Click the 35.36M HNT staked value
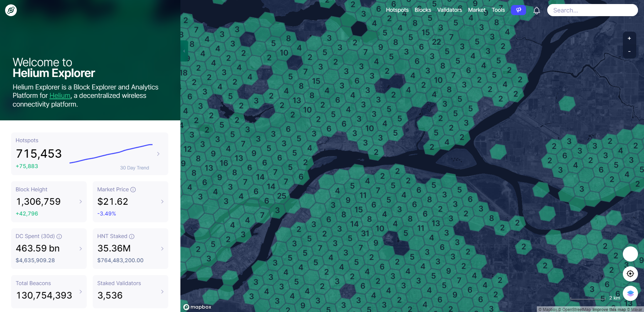The width and height of the screenshot is (644, 312). (114, 248)
